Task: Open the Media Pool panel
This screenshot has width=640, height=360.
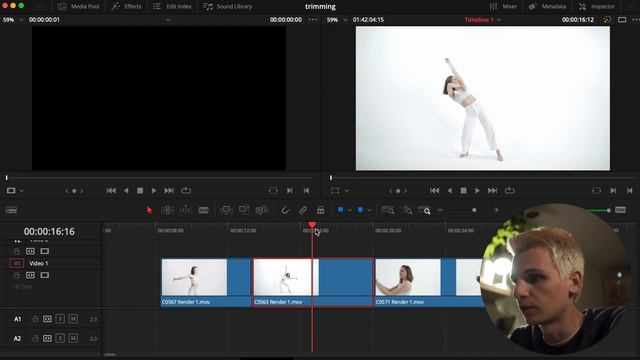Action: coord(79,7)
